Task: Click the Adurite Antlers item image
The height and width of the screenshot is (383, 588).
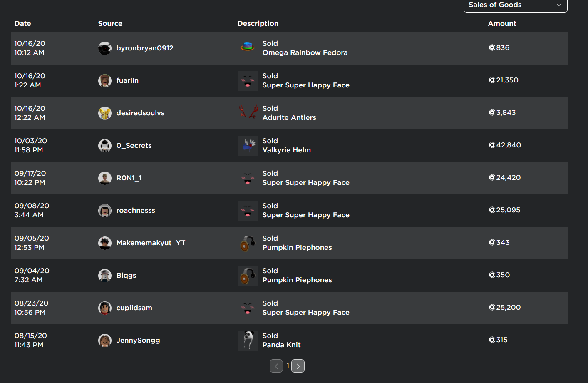Action: tap(248, 113)
